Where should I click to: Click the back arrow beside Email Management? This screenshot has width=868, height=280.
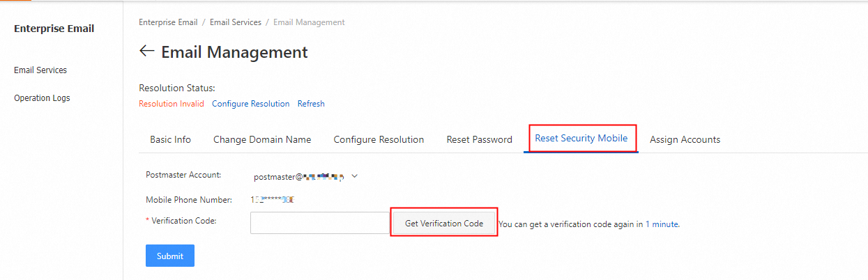click(x=146, y=52)
